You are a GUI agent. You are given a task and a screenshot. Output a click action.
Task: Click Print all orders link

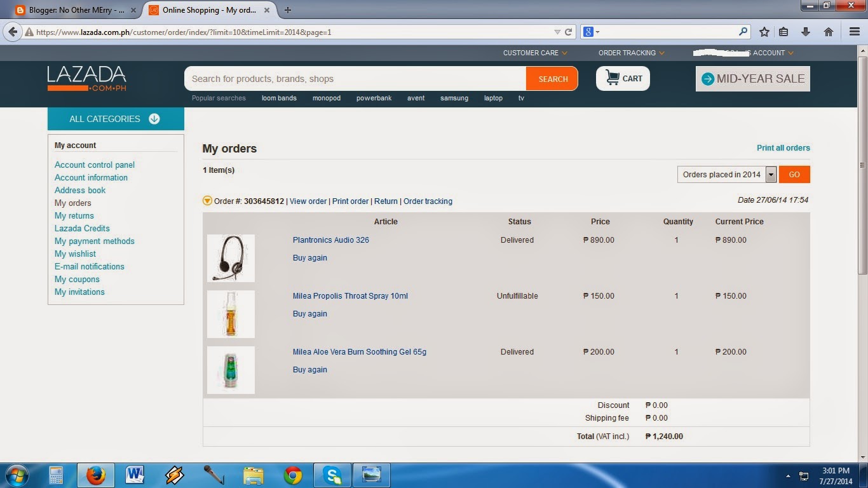783,148
